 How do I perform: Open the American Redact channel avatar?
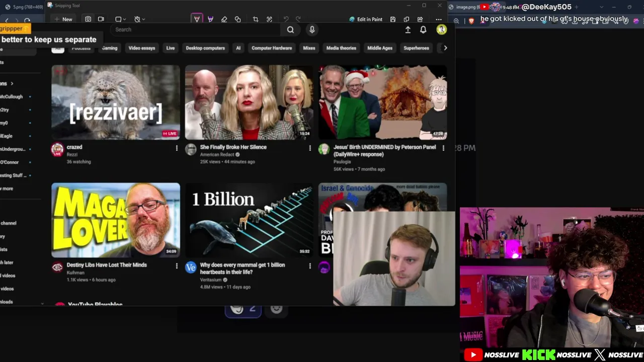(191, 149)
